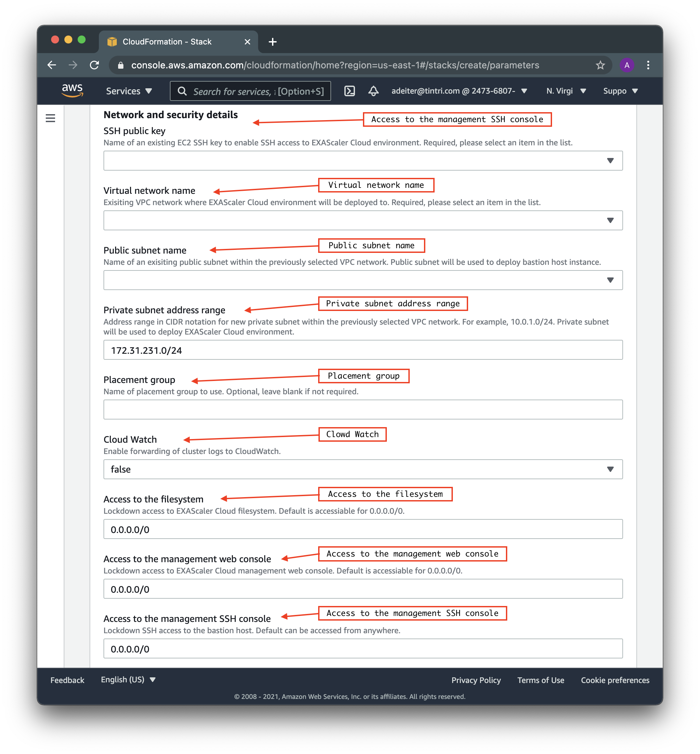Click the notifications bell icon

coord(373,91)
